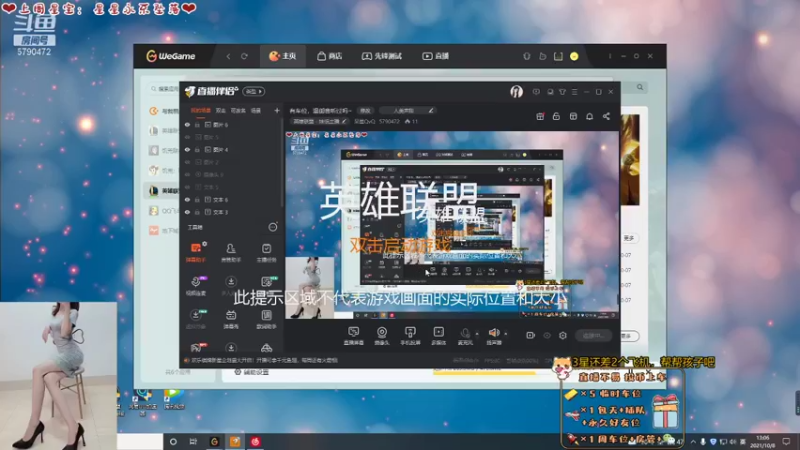
Task: Click the WeGame search magnifier icon
Action: point(640,87)
